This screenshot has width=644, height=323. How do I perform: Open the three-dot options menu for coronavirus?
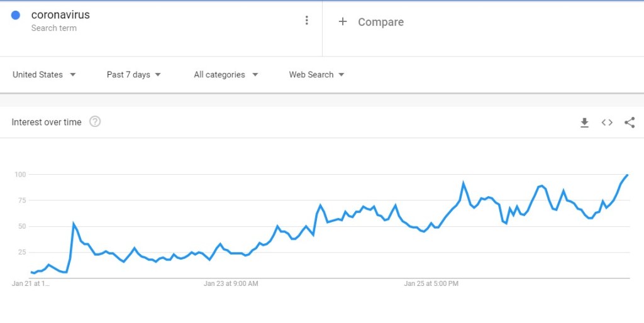coord(306,20)
